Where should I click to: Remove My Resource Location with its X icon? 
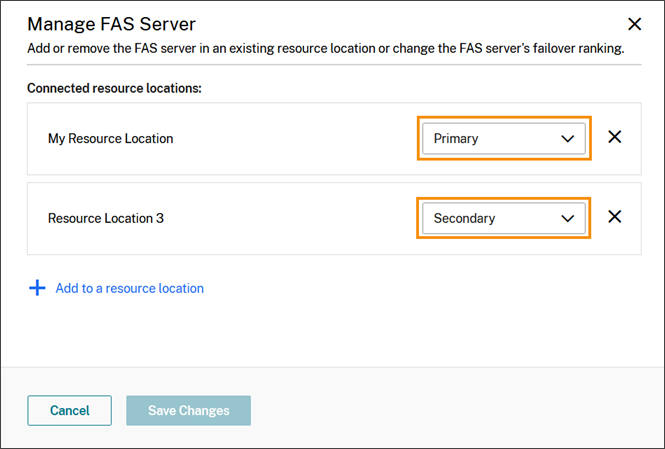tap(615, 138)
